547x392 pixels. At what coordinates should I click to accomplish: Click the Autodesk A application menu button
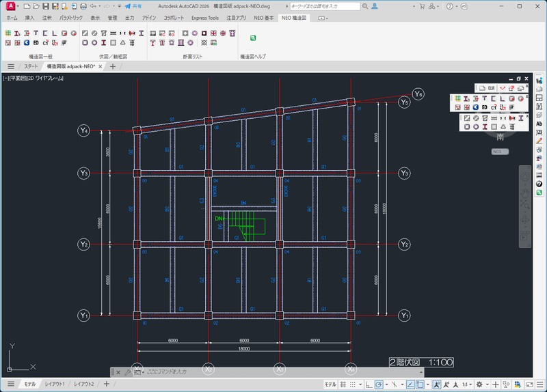pos(10,6)
